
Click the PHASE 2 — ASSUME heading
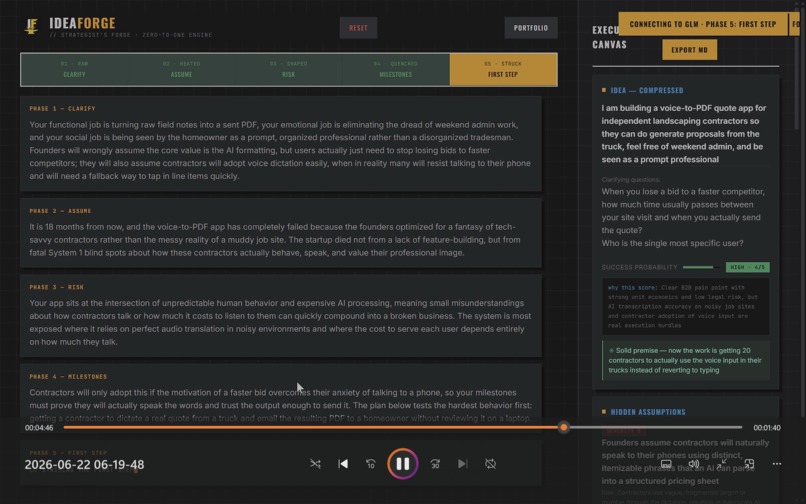click(60, 211)
